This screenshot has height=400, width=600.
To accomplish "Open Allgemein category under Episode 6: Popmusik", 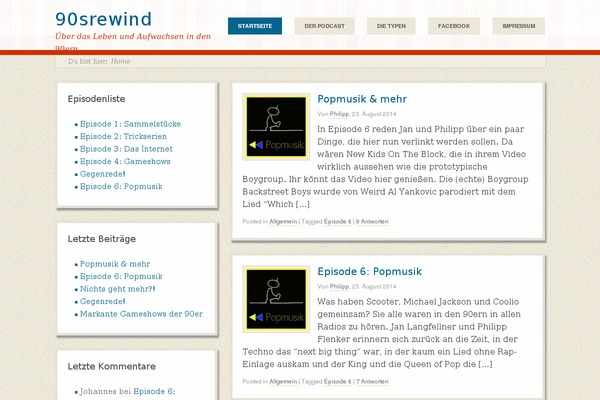I will pos(283,382).
